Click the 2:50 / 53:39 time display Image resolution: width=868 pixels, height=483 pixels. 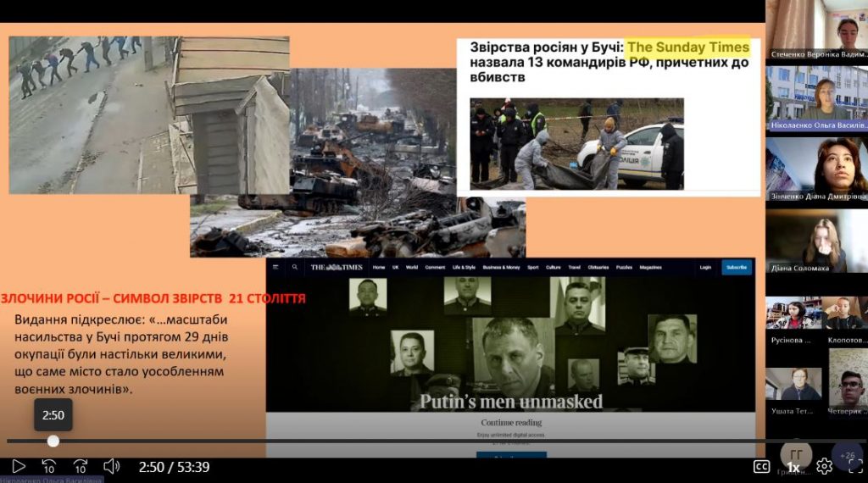pyautogui.click(x=174, y=467)
